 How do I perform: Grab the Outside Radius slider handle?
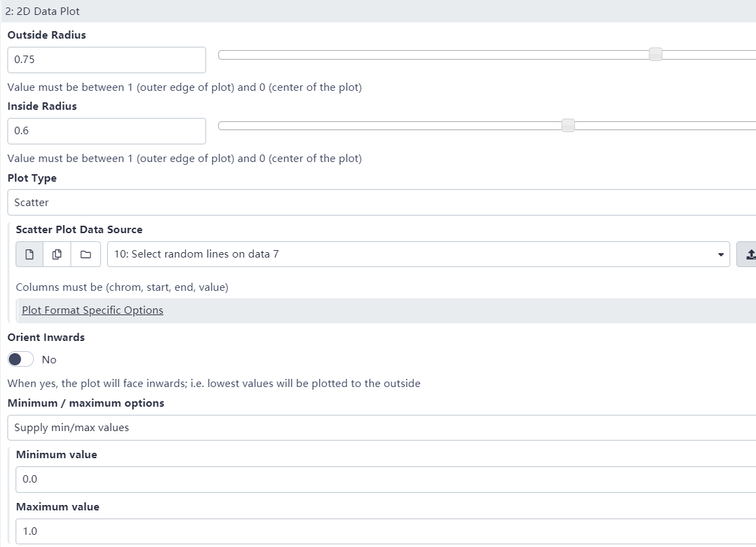pyautogui.click(x=655, y=55)
